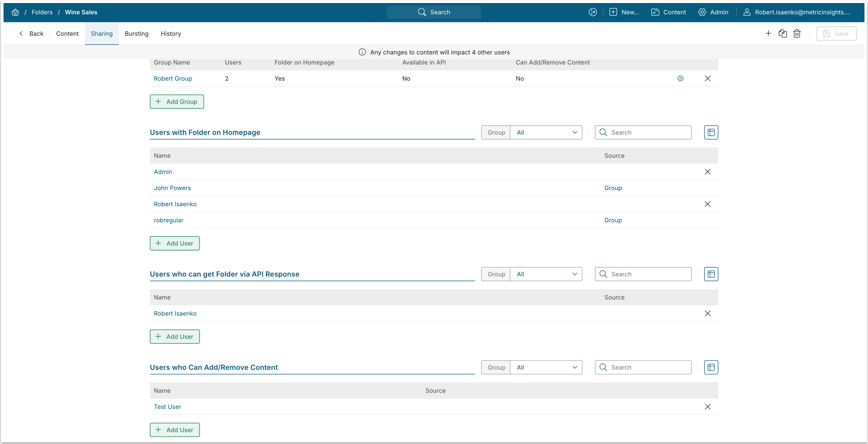This screenshot has height=444, width=868.
Task: Click the Back button
Action: tap(31, 34)
